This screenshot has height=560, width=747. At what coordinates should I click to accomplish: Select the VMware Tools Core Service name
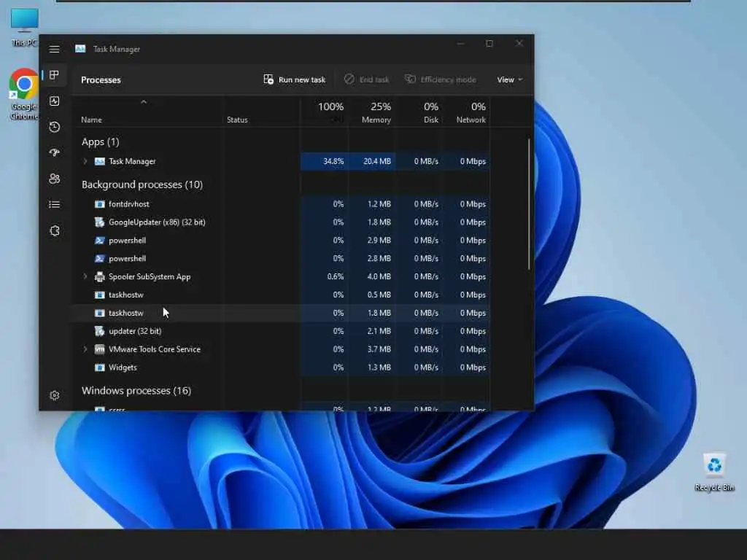[155, 349]
